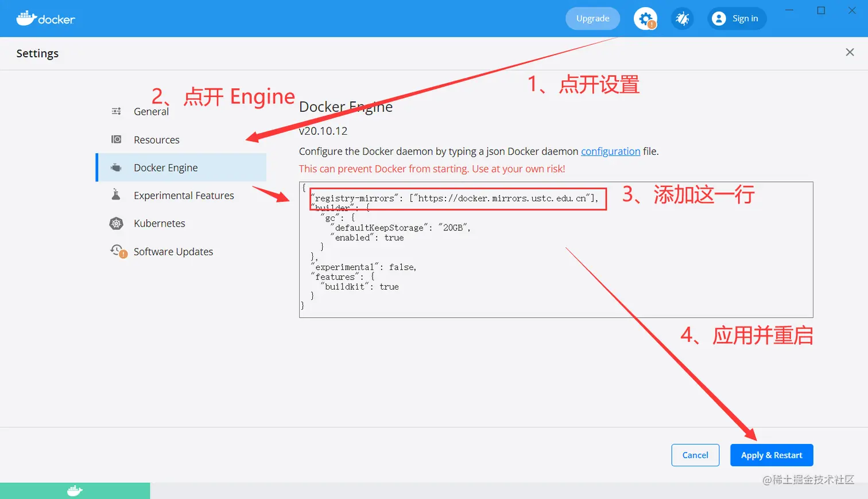Close the Settings panel
Viewport: 868px width, 499px height.
click(x=849, y=52)
